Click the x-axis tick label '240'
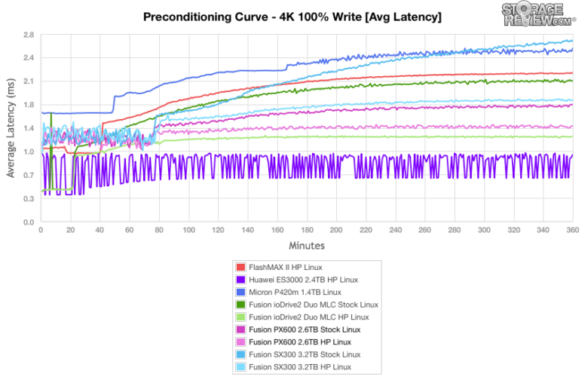588x389 pixels. coord(396,230)
